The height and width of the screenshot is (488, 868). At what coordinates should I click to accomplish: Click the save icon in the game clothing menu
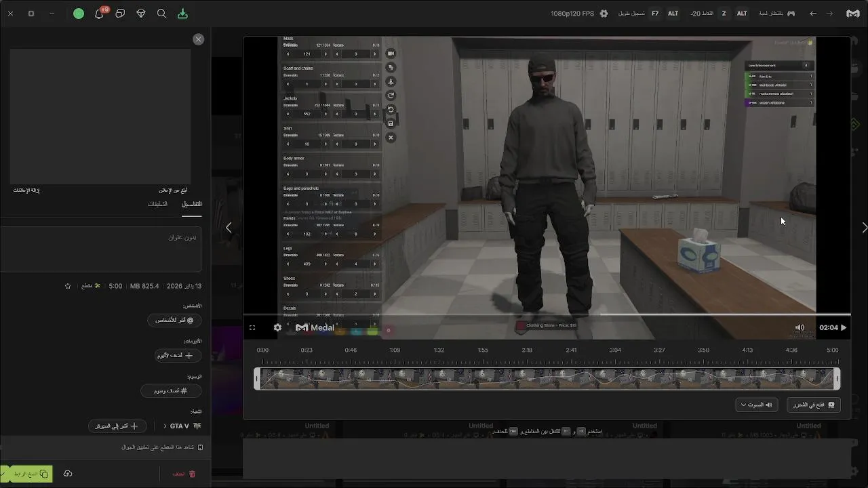(x=391, y=123)
